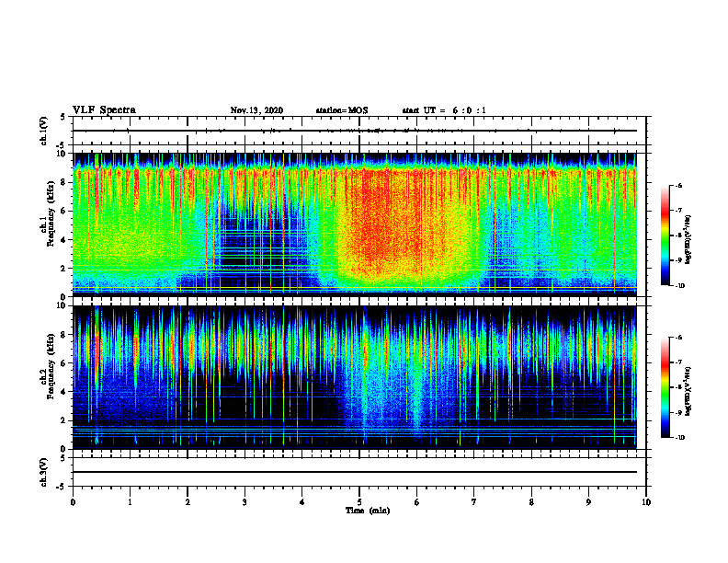Screen dimensions: 728x563
Task: Click the "VLF Spectra" title text
Action: tap(104, 110)
